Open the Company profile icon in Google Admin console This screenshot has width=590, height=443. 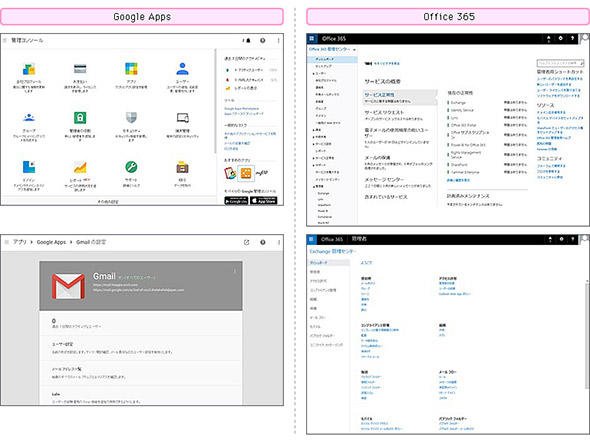pyautogui.click(x=29, y=69)
